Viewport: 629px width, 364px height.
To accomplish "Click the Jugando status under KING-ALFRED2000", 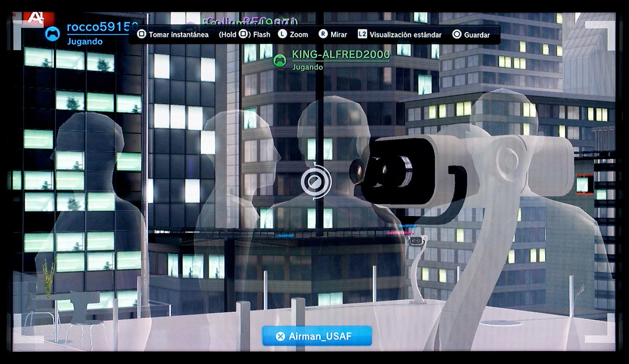I will 308,67.
